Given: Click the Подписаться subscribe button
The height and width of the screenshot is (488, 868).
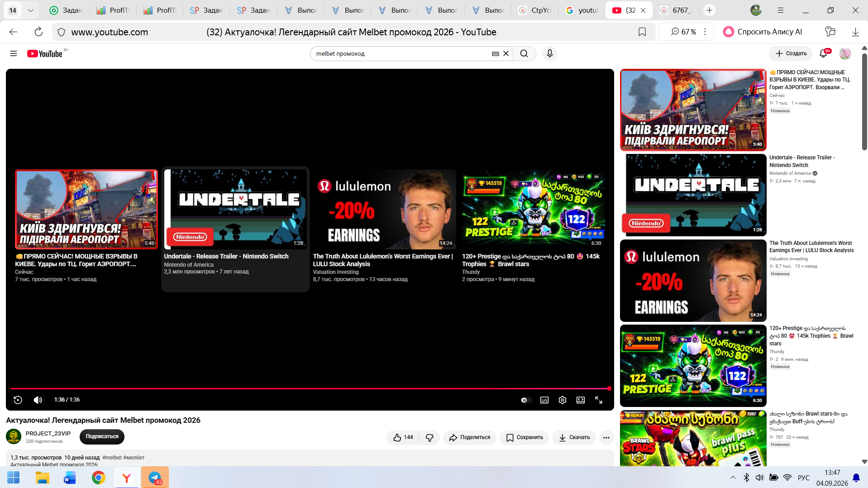Looking at the screenshot, I should tap(102, 437).
